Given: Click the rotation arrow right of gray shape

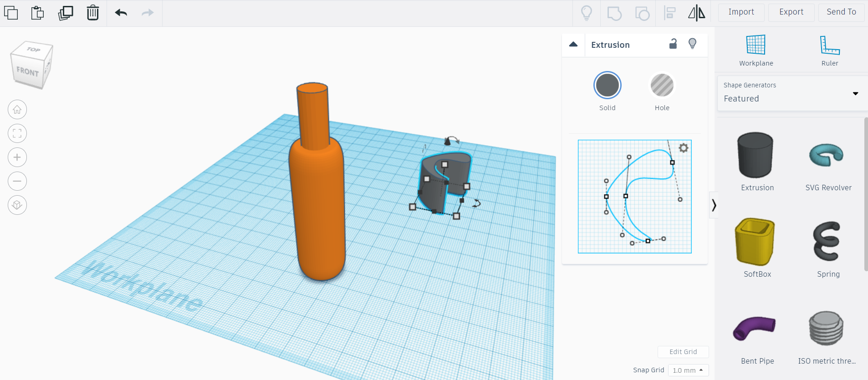Looking at the screenshot, I should coord(476,203).
